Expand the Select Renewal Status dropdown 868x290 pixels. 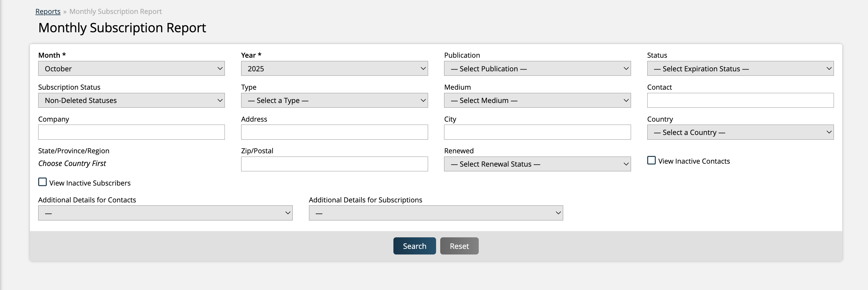point(537,164)
